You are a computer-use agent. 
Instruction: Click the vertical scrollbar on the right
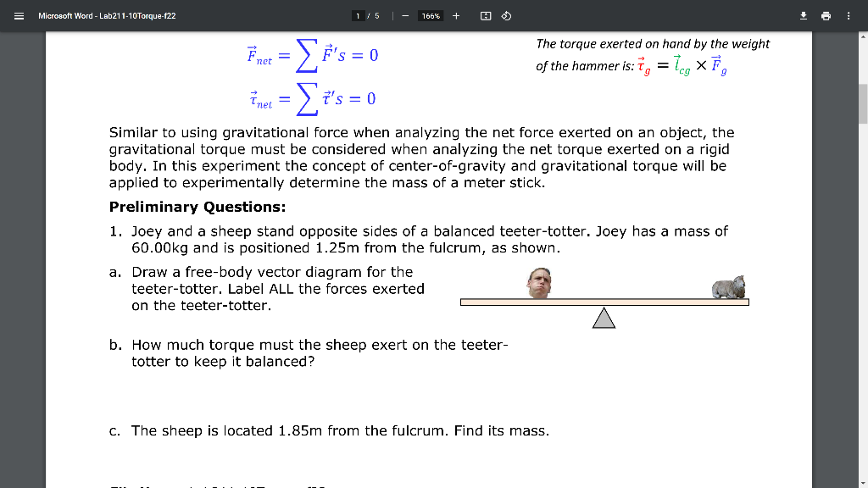pyautogui.click(x=863, y=103)
